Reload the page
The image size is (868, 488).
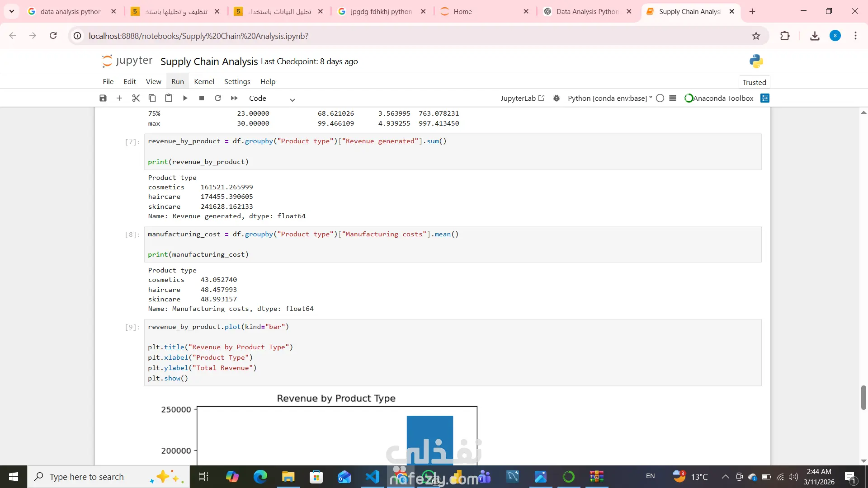click(x=53, y=36)
